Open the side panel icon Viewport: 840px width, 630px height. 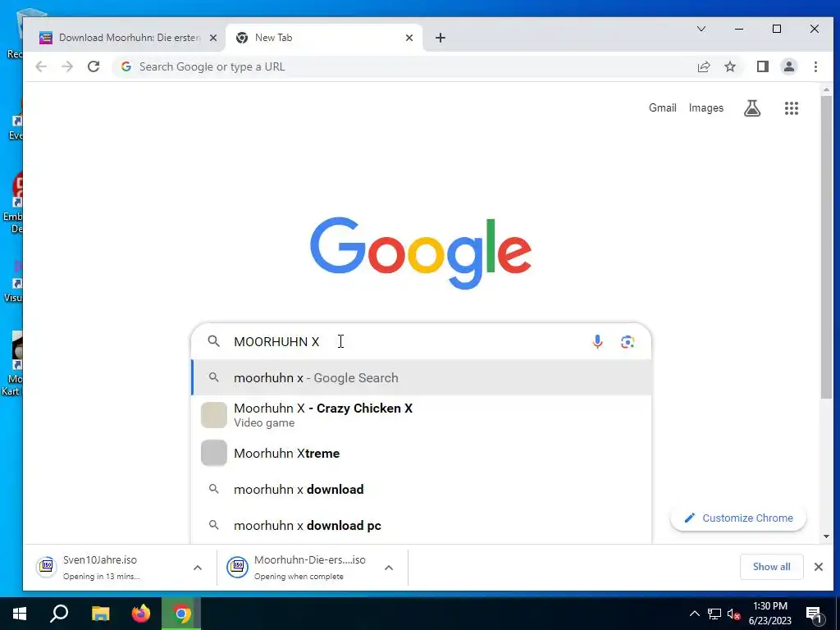point(762,66)
